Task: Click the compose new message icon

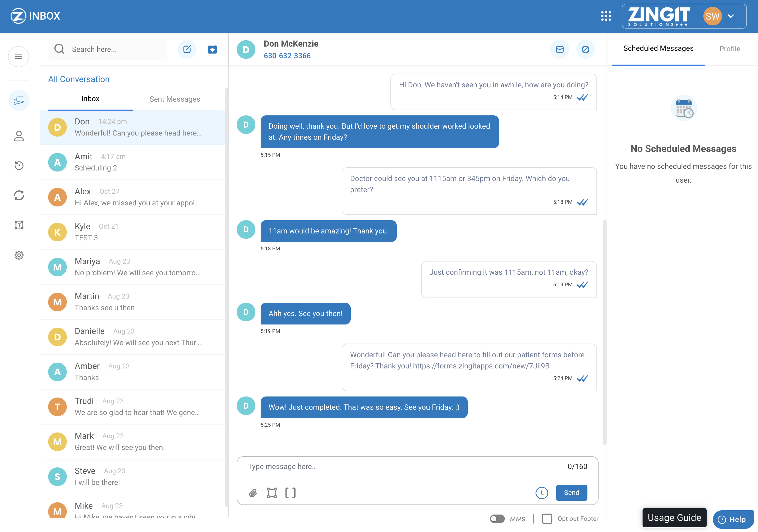Action: pyautogui.click(x=187, y=49)
